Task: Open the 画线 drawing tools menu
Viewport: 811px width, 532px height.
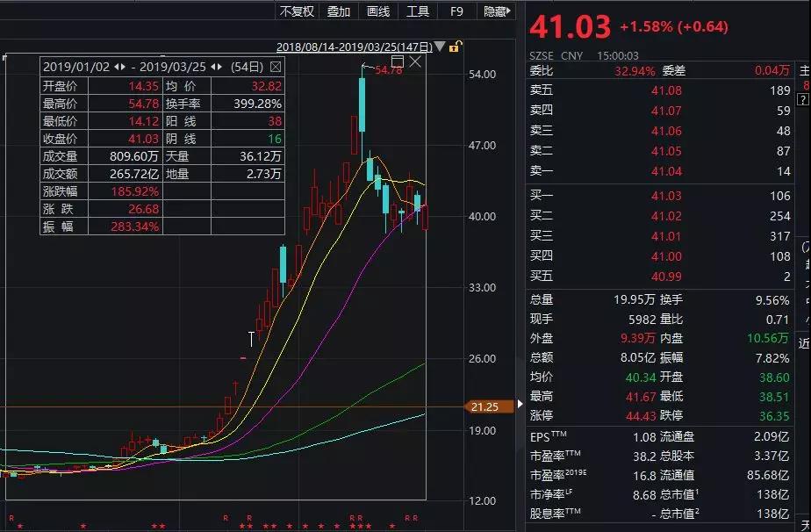Action: point(378,11)
